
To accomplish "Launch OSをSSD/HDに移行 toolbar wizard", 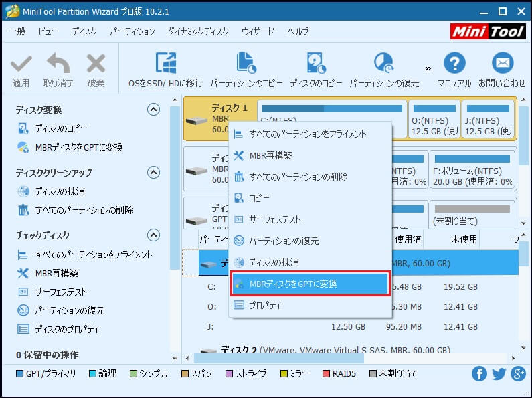I will tap(165, 70).
